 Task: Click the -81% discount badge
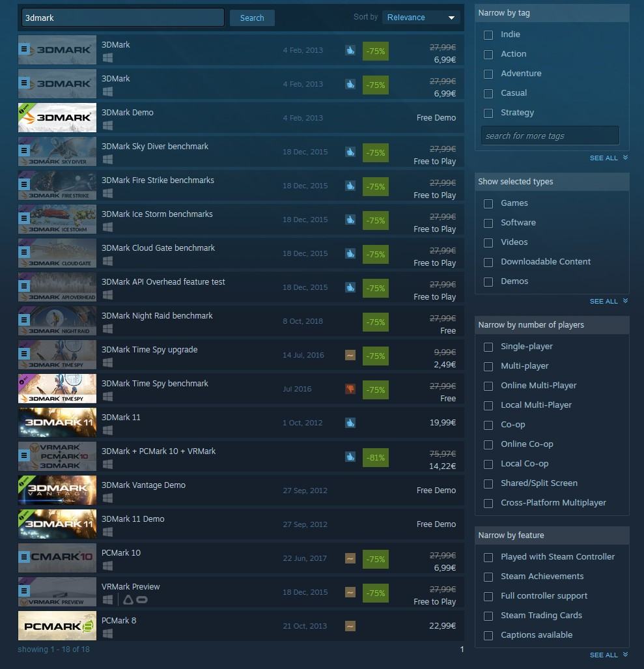tap(375, 457)
